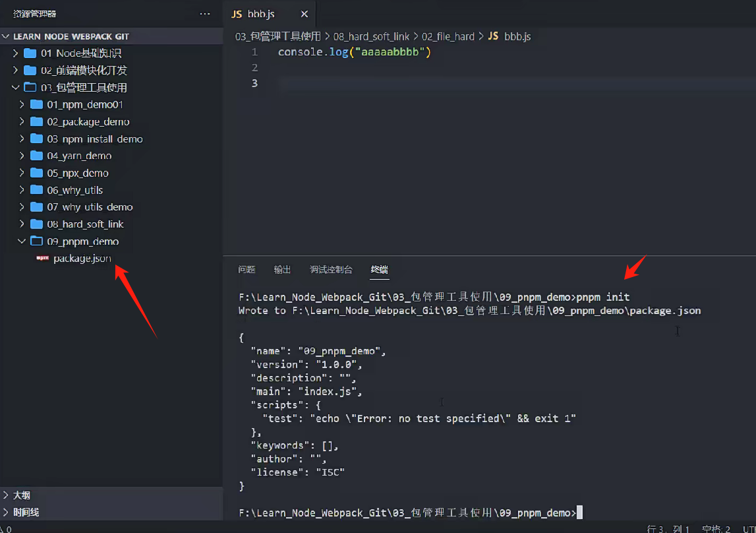Click line number 3 in the editor gutter
This screenshot has height=533, width=756.
pos(254,83)
